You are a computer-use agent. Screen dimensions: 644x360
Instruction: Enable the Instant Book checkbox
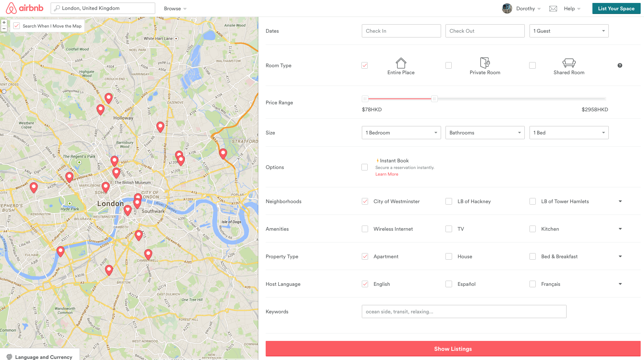pyautogui.click(x=365, y=167)
